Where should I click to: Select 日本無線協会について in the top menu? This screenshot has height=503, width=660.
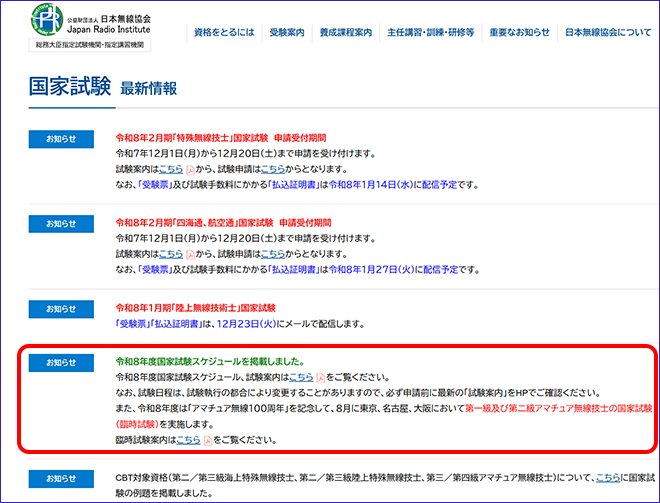[608, 33]
